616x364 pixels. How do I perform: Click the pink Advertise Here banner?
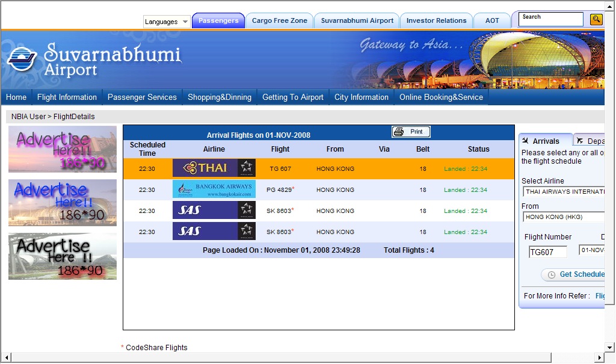[63, 149]
